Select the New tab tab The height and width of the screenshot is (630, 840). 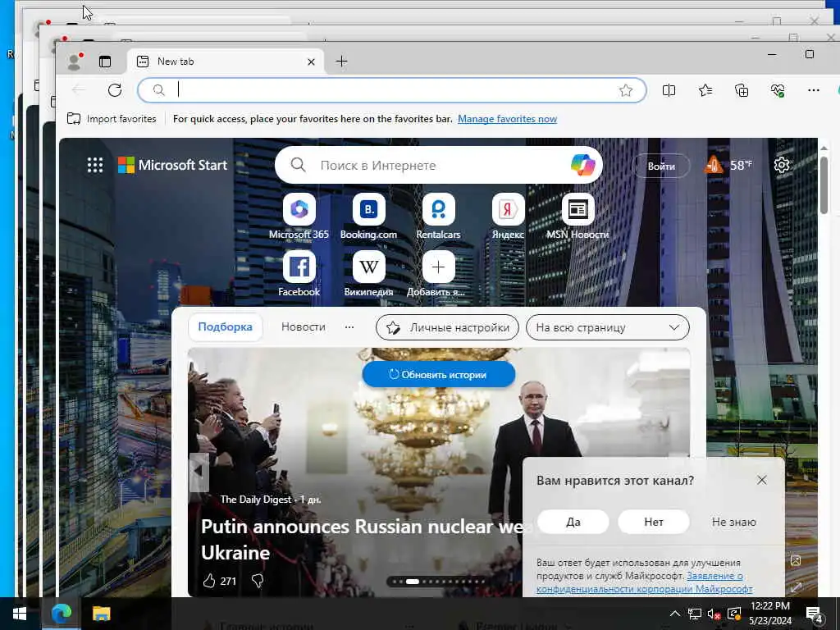pyautogui.click(x=225, y=62)
